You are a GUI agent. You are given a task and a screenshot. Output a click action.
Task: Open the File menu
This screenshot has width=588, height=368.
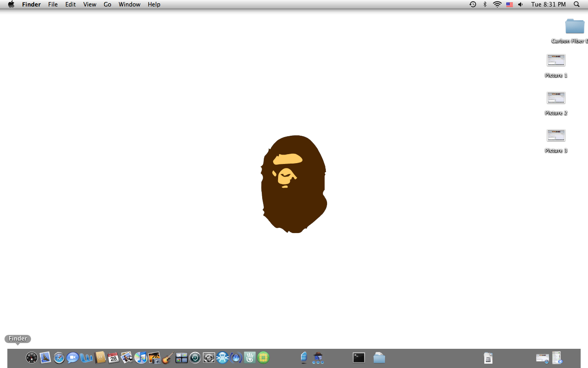[x=53, y=4]
